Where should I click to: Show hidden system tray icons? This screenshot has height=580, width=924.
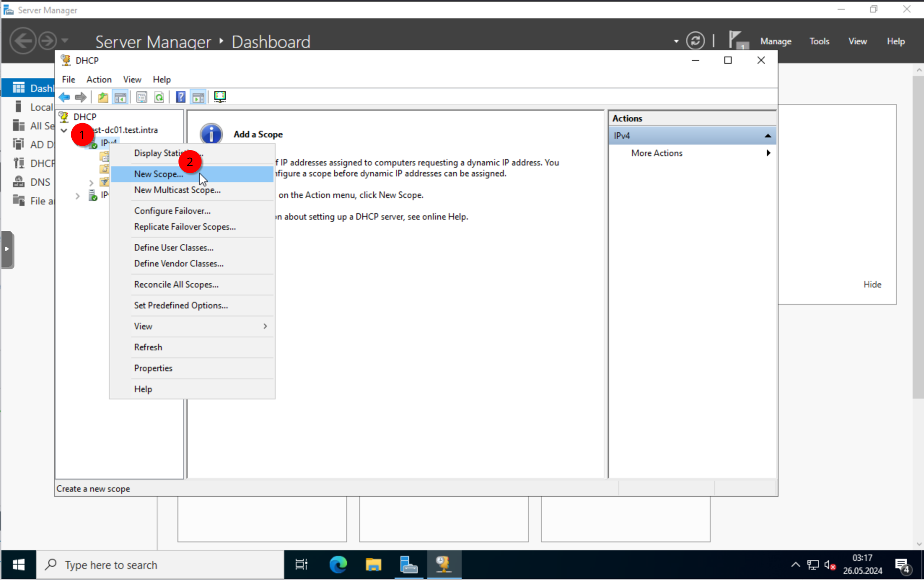coord(796,565)
